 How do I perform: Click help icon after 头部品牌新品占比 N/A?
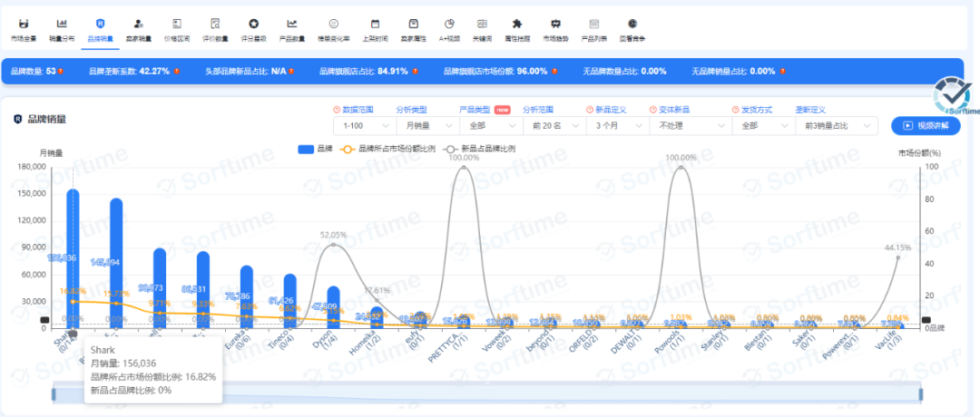pos(291,72)
